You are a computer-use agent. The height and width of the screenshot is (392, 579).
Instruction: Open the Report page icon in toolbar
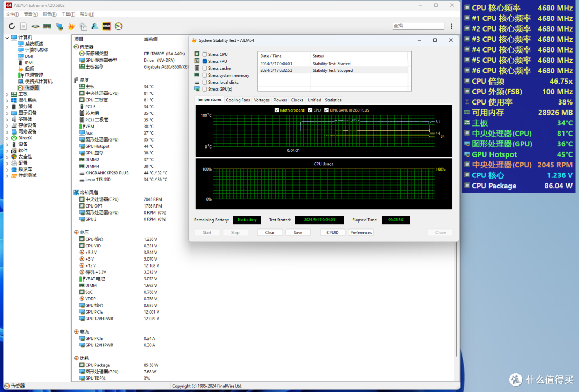point(24,26)
